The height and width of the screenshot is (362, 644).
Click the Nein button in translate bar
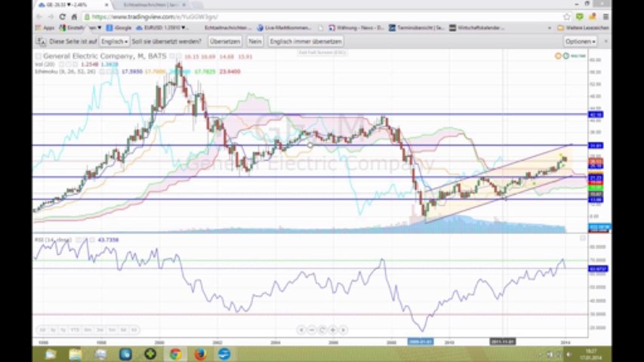(x=255, y=41)
